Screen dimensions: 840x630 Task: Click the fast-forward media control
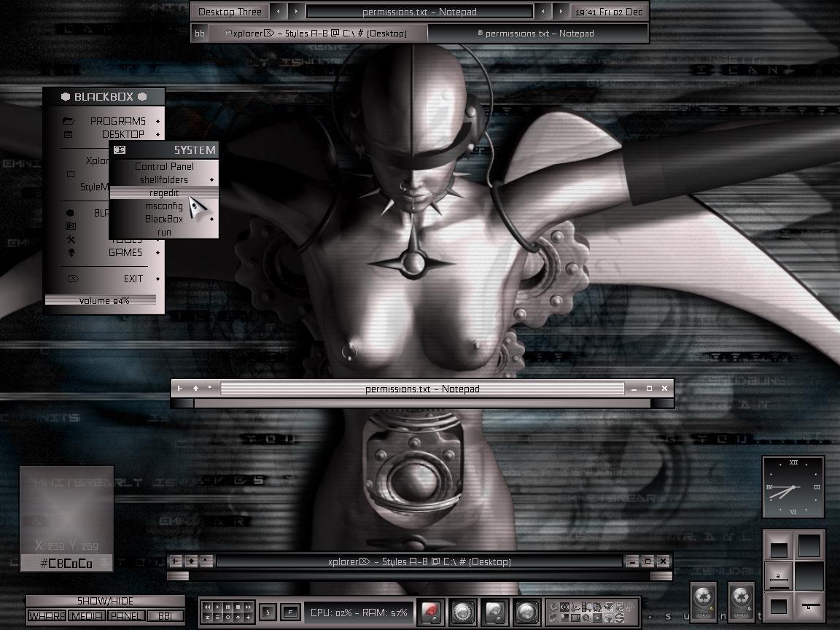coord(248,607)
